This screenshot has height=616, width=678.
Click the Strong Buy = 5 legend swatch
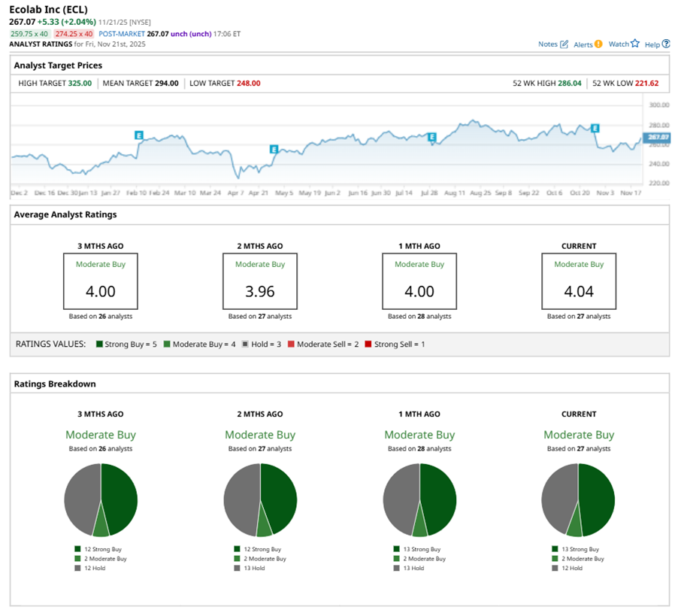click(99, 344)
